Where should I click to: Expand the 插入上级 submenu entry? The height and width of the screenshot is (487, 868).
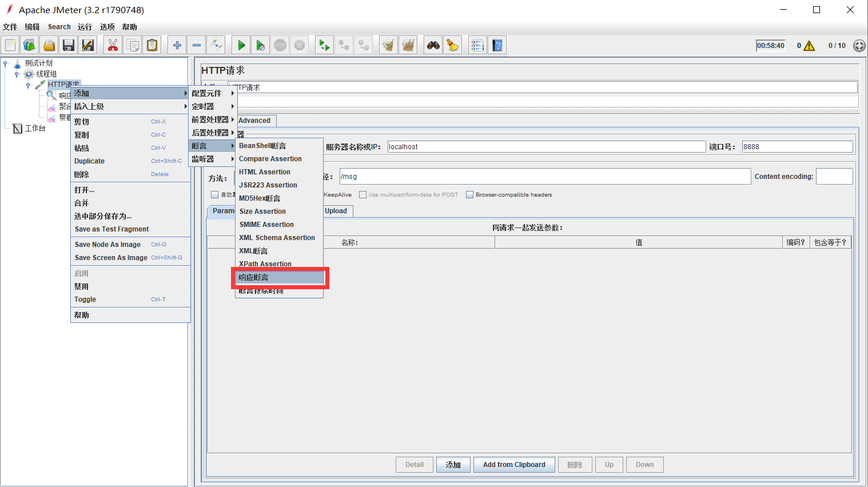pyautogui.click(x=130, y=106)
